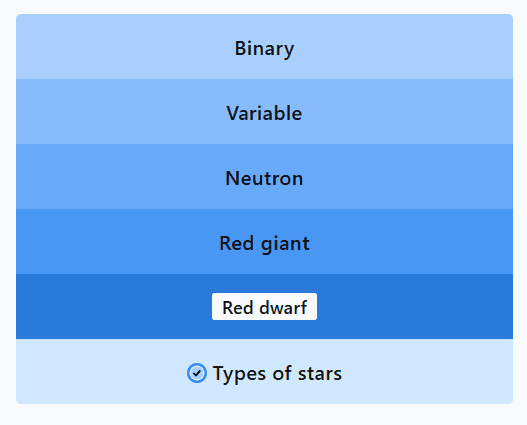Click the Neutron text label
The image size is (527, 425).
tap(264, 178)
